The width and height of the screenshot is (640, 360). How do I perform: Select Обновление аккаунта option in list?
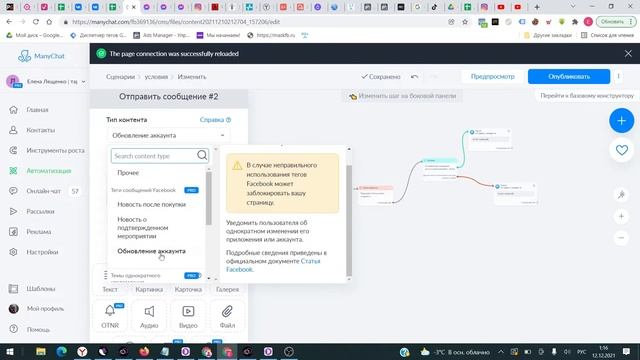tap(151, 251)
